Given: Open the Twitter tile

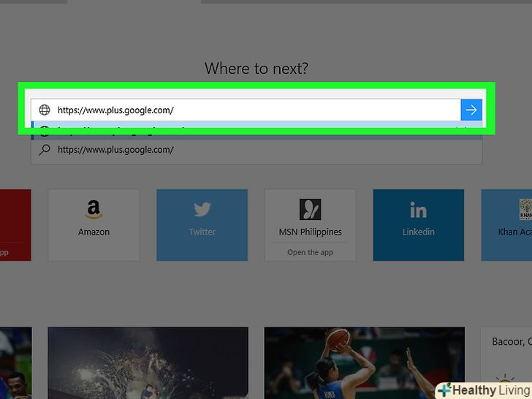Looking at the screenshot, I should [202, 225].
